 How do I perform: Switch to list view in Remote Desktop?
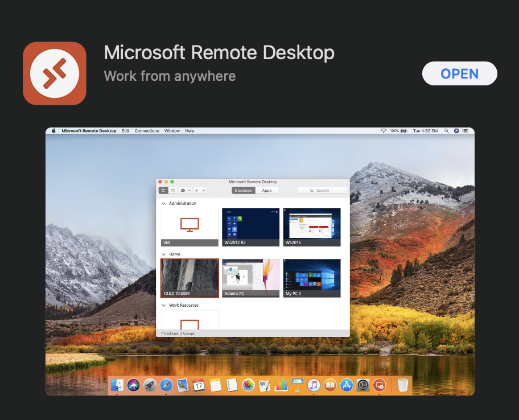[x=173, y=190]
